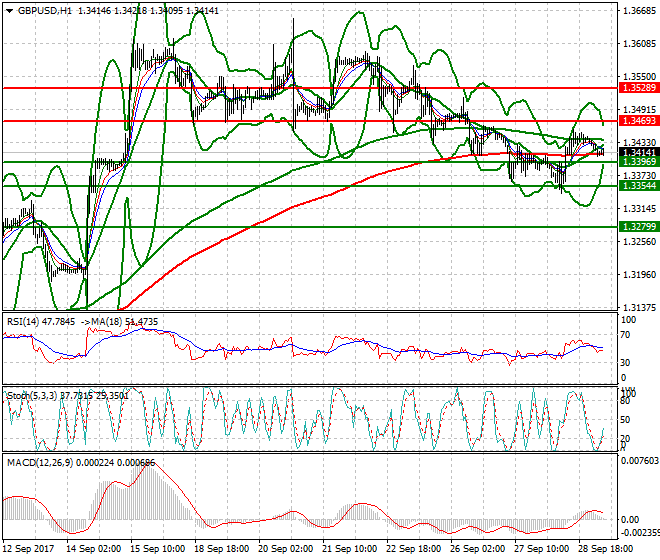Select the green 1.33969 support price label
The width and height of the screenshot is (660, 560).
(x=639, y=162)
